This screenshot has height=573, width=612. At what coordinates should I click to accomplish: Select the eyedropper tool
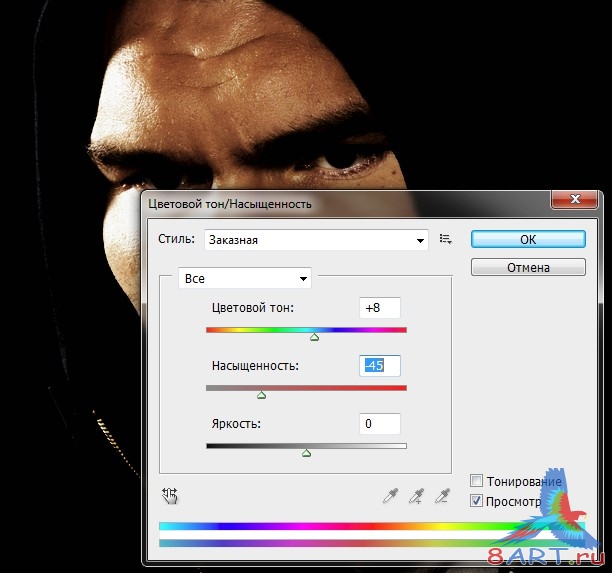pyautogui.click(x=390, y=496)
